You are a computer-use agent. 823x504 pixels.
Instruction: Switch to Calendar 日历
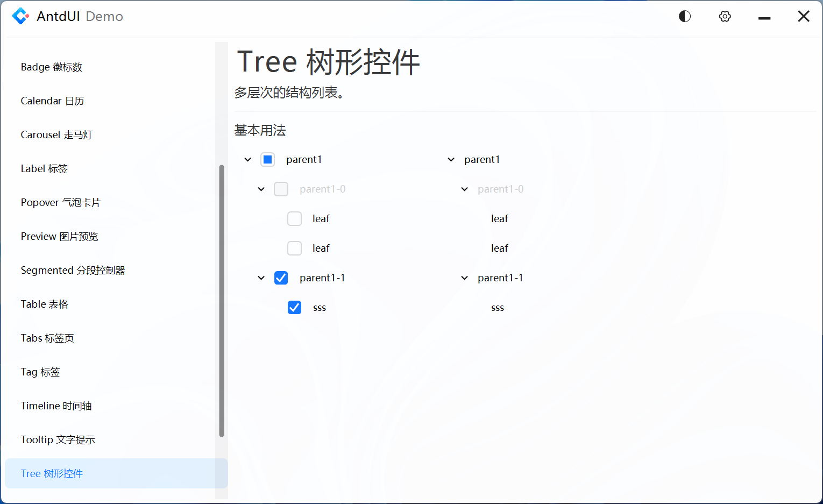coord(52,101)
